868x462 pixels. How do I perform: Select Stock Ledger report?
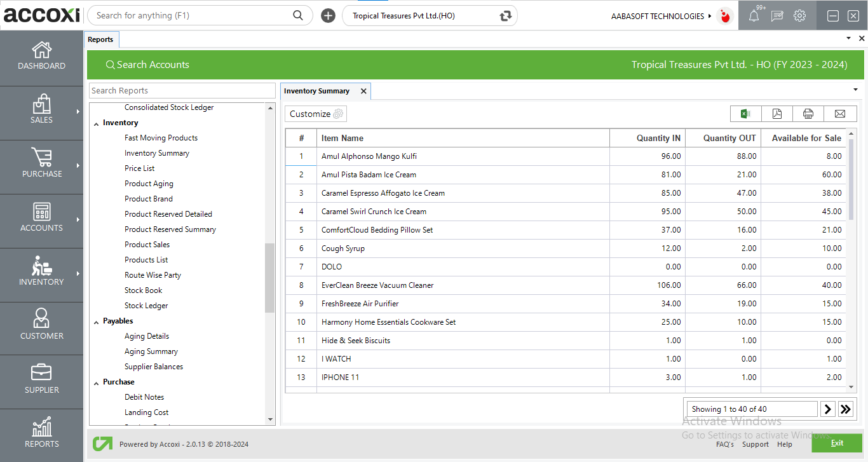pyautogui.click(x=146, y=306)
